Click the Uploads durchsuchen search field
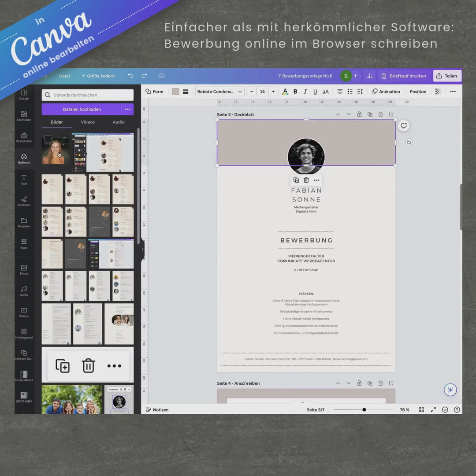The image size is (476, 476). tap(87, 95)
